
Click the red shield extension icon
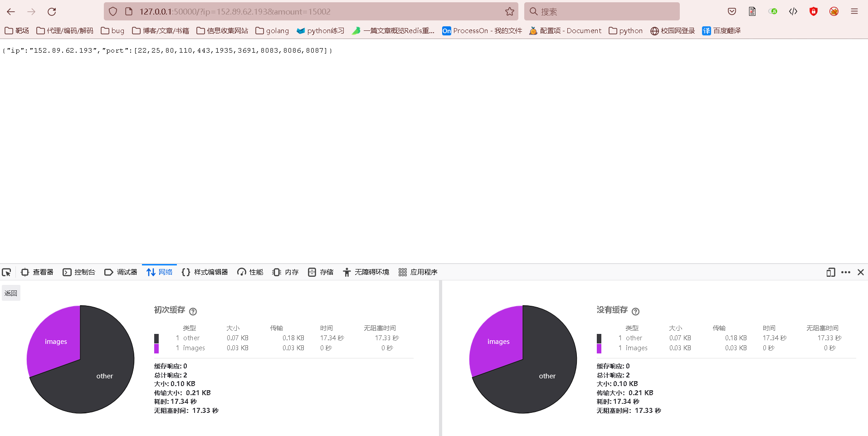click(x=813, y=12)
